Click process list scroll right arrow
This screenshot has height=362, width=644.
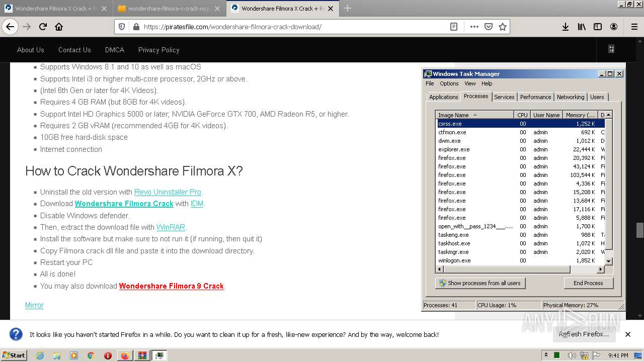click(x=601, y=269)
